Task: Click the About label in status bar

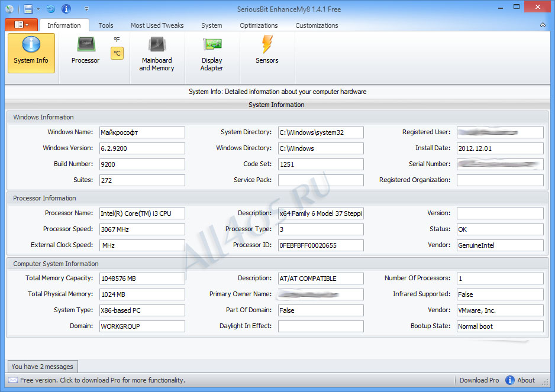Action: tap(526, 380)
